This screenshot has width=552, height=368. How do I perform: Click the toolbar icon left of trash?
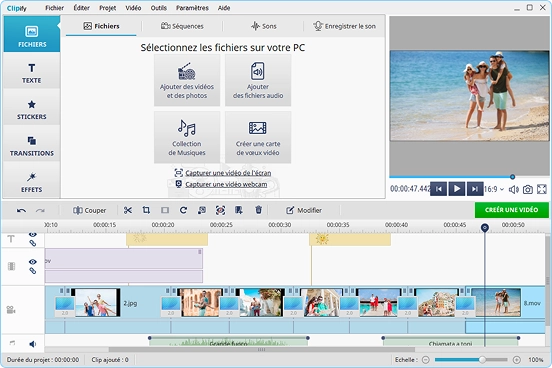tap(239, 210)
